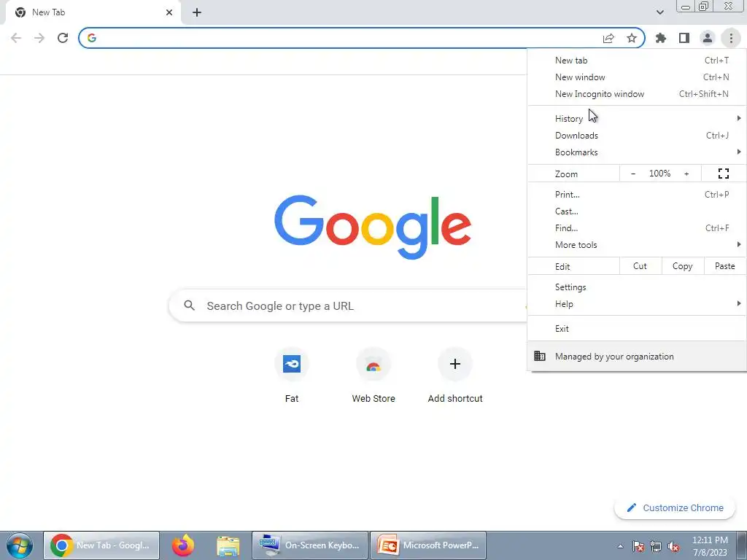747x560 pixels.
Task: Click the muted volume tray icon
Action: [x=673, y=546]
